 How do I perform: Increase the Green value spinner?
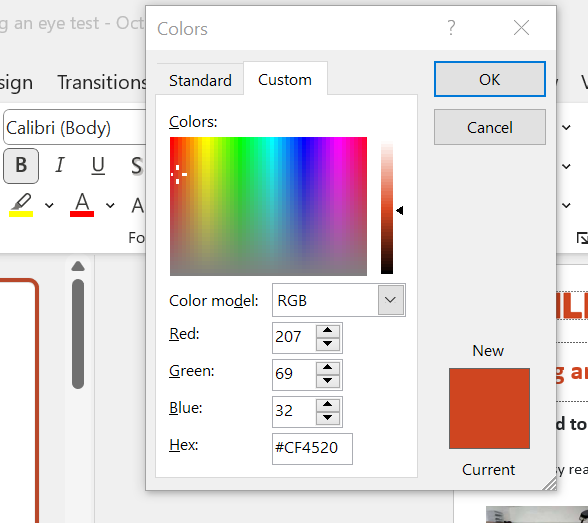[x=328, y=367]
